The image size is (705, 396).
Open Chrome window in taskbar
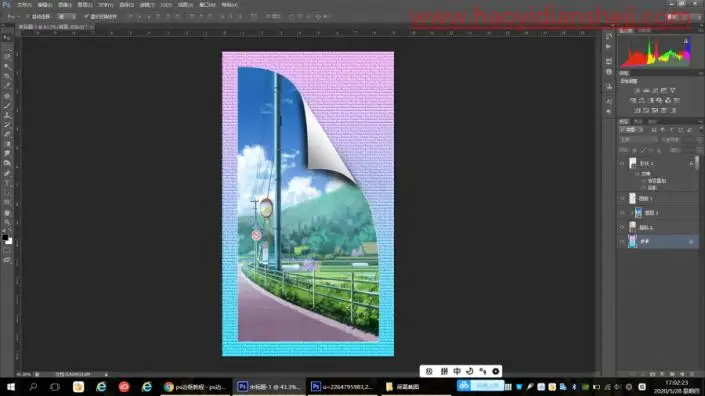[x=195, y=387]
